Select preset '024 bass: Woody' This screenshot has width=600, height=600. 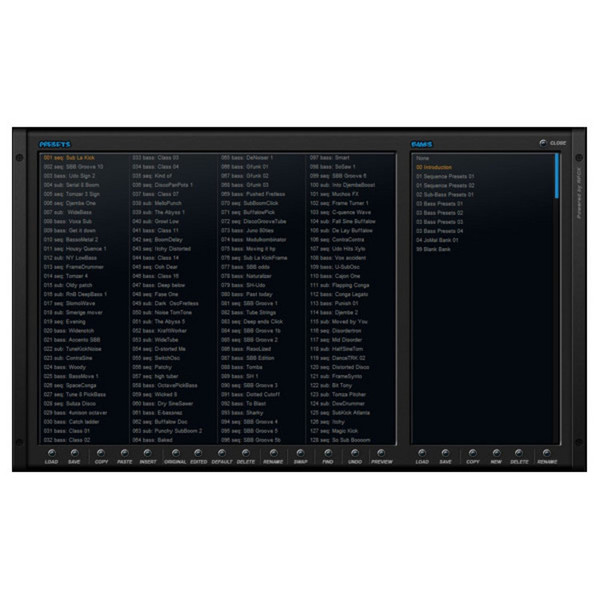pos(65,367)
